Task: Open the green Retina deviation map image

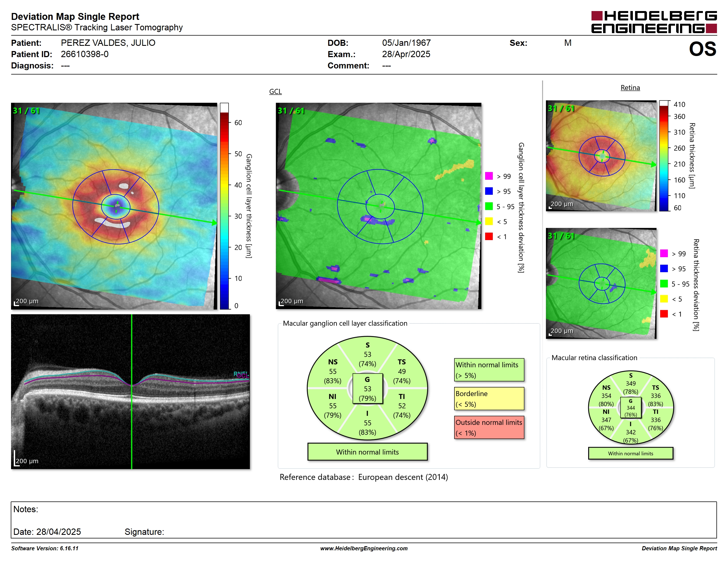Action: [601, 283]
